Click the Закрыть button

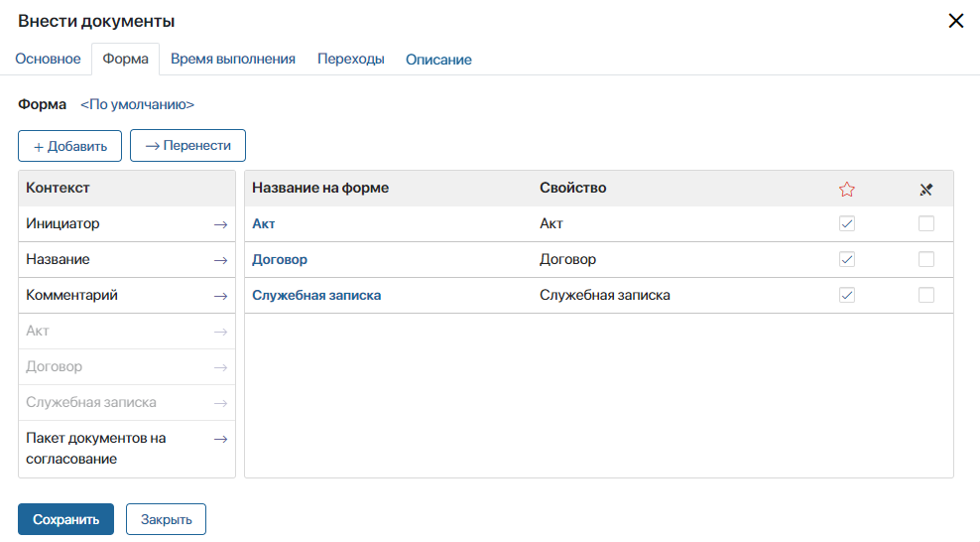pyautogui.click(x=167, y=519)
